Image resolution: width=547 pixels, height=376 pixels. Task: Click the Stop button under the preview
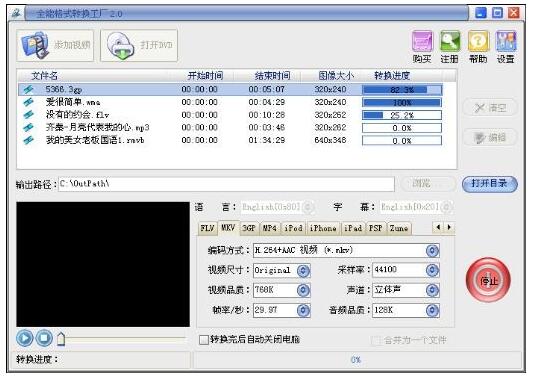[x=44, y=338]
